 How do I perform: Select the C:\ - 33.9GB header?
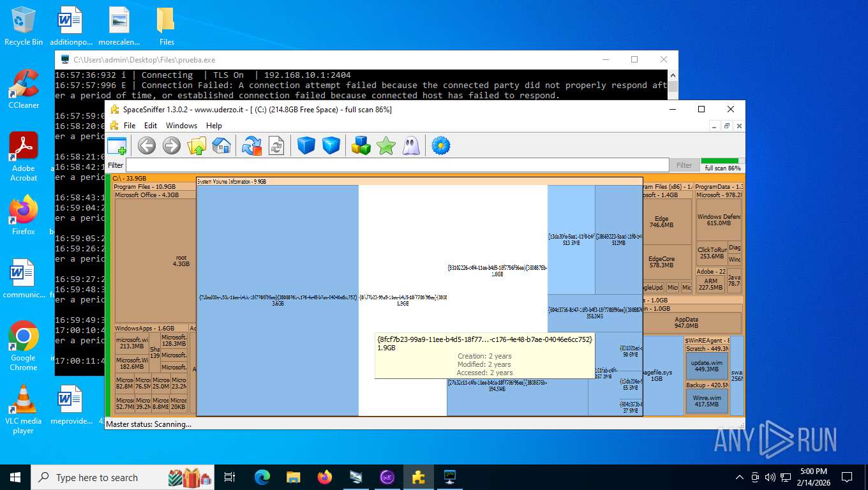(x=130, y=179)
